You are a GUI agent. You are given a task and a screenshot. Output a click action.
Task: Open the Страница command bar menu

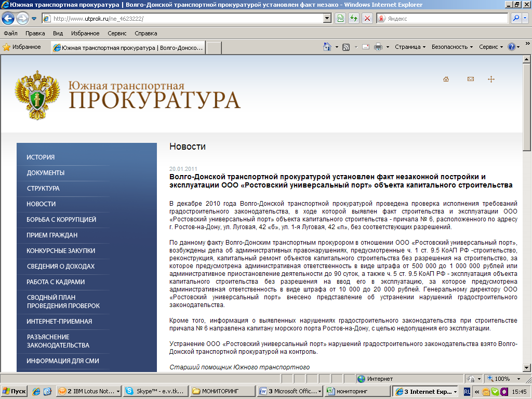[x=410, y=47]
